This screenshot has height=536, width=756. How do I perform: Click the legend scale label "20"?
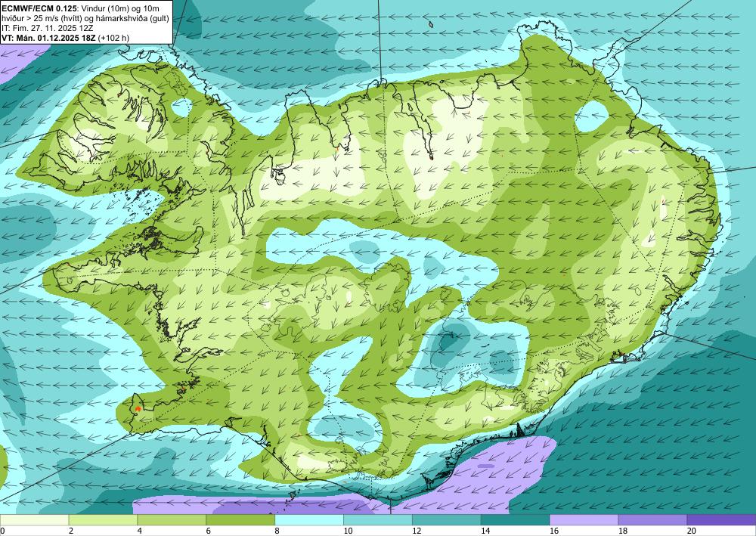point(692,531)
